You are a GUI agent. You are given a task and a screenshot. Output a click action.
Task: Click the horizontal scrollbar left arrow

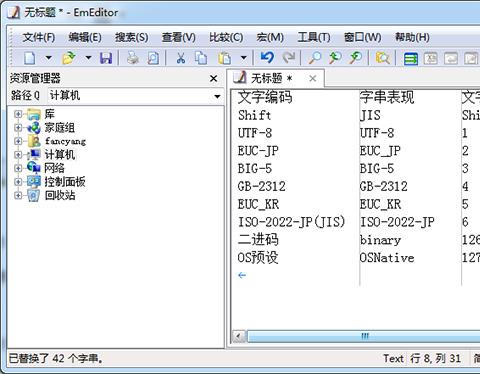coord(239,336)
